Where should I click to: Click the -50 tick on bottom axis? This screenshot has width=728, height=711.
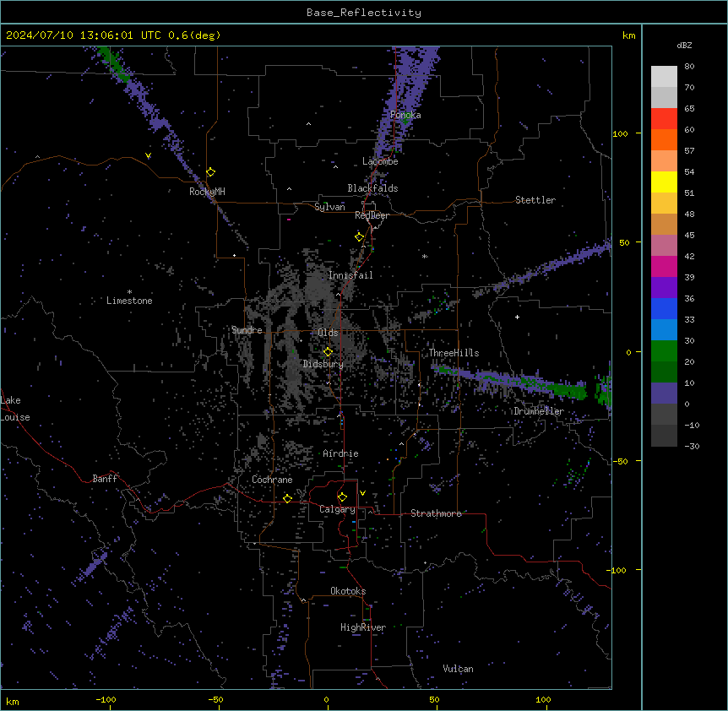coord(215,699)
